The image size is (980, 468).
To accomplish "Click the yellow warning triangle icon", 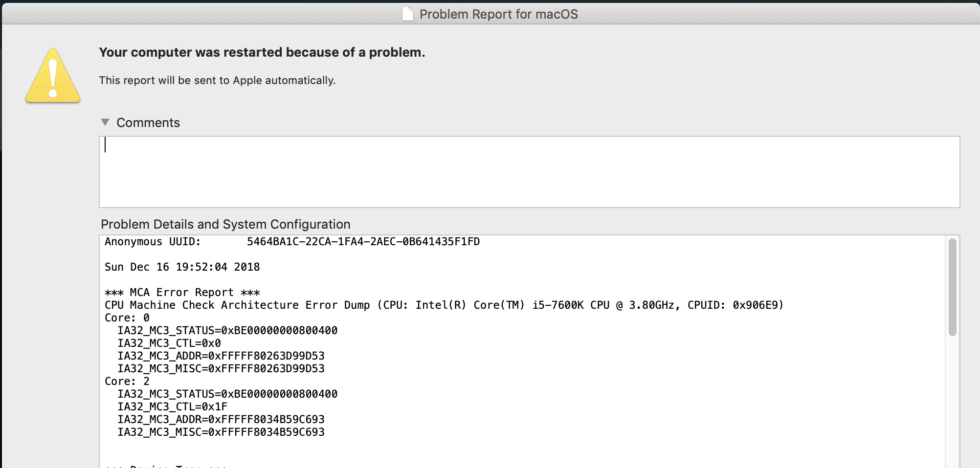I will (53, 76).
